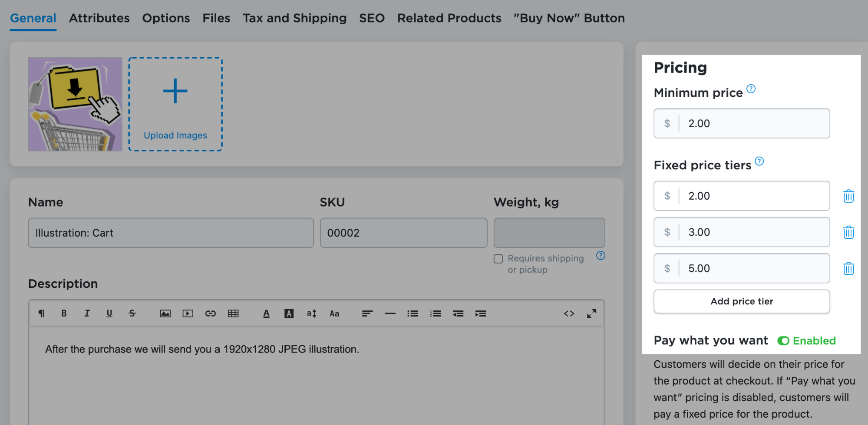Image resolution: width=868 pixels, height=425 pixels.
Task: Insert a table in the description
Action: (234, 313)
